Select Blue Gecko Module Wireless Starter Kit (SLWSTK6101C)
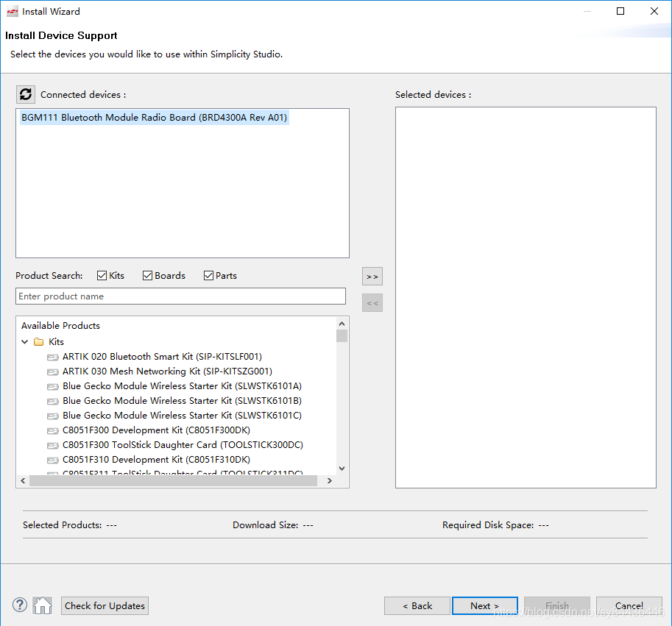672x626 pixels. point(182,416)
